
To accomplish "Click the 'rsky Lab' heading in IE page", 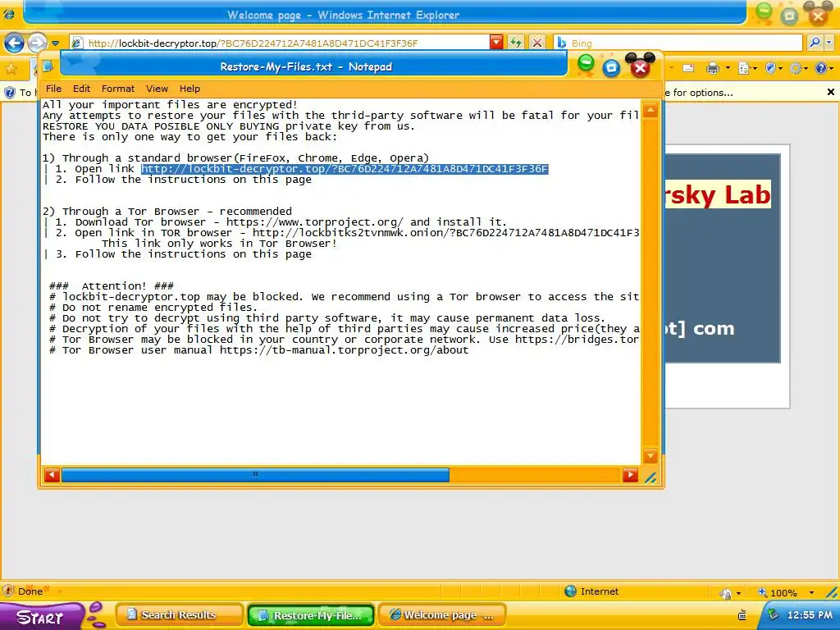I will point(718,194).
